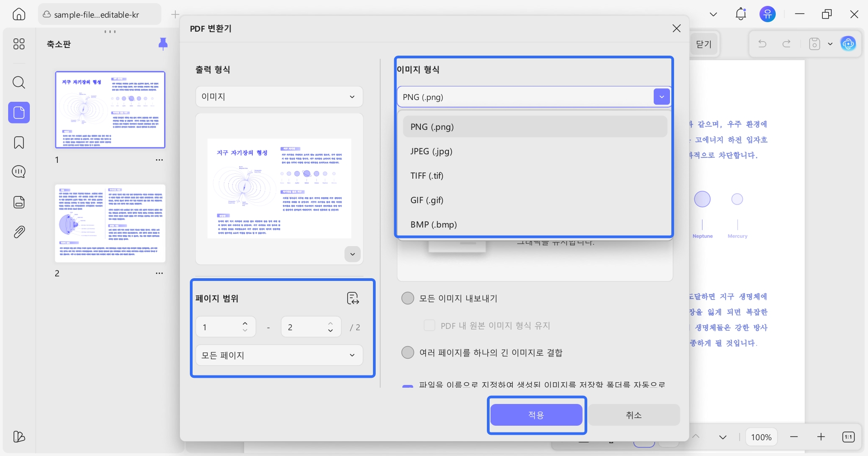Select 여러 페이지를 하나의 긴 이미지로 결합 option
Screen dimensions: 868x456
pyautogui.click(x=408, y=352)
